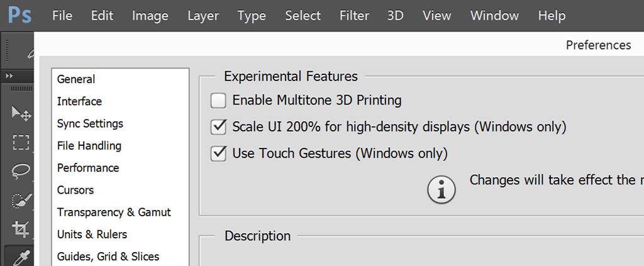Open the Edit menu
The width and height of the screenshot is (644, 266).
click(103, 16)
